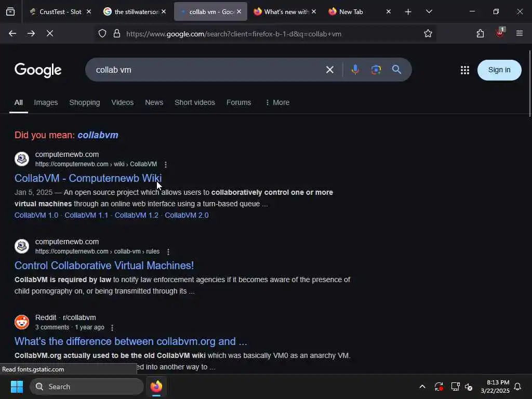This screenshot has width=532, height=399.
Task: Open a new browser tab
Action: coord(408,12)
